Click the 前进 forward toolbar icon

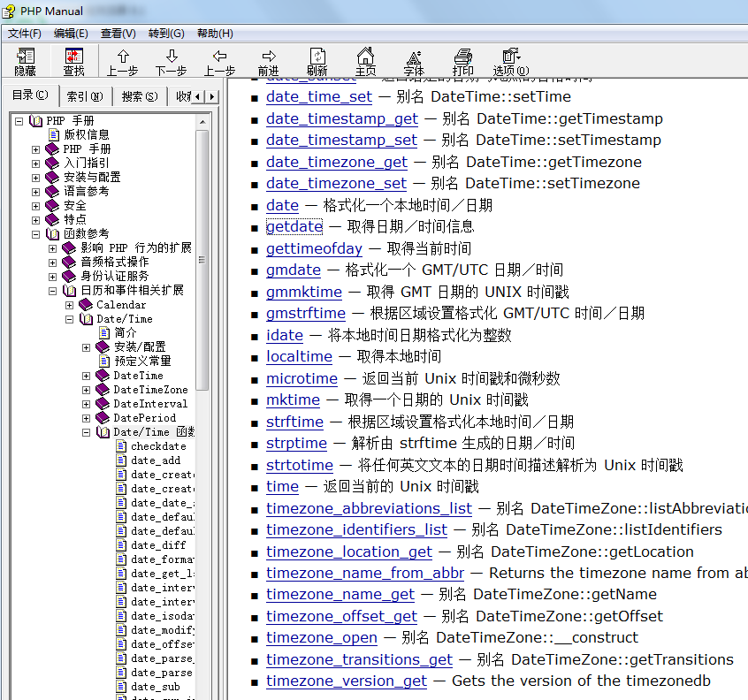pos(269,61)
